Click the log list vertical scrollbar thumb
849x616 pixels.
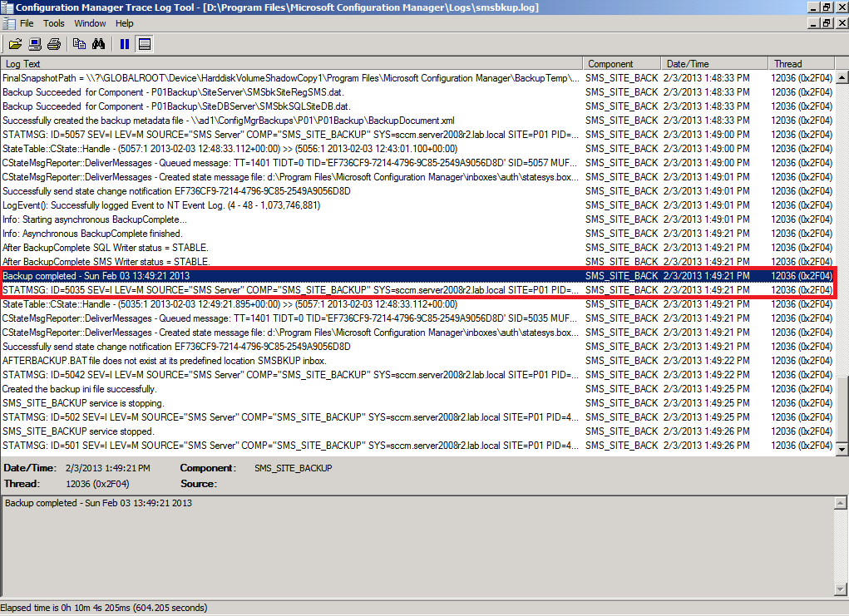(x=842, y=409)
